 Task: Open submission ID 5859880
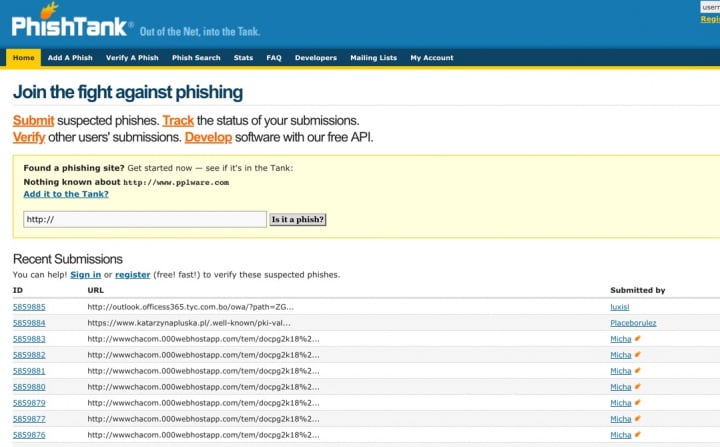[29, 387]
